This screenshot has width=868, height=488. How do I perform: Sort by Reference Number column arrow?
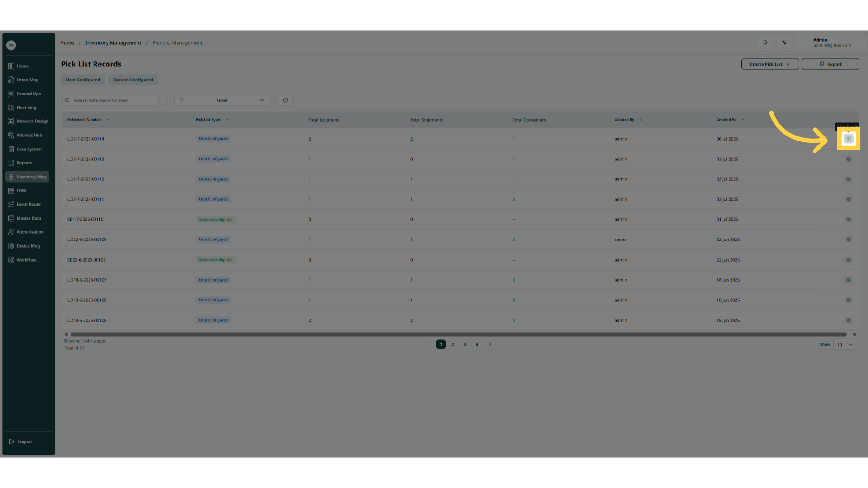point(108,120)
